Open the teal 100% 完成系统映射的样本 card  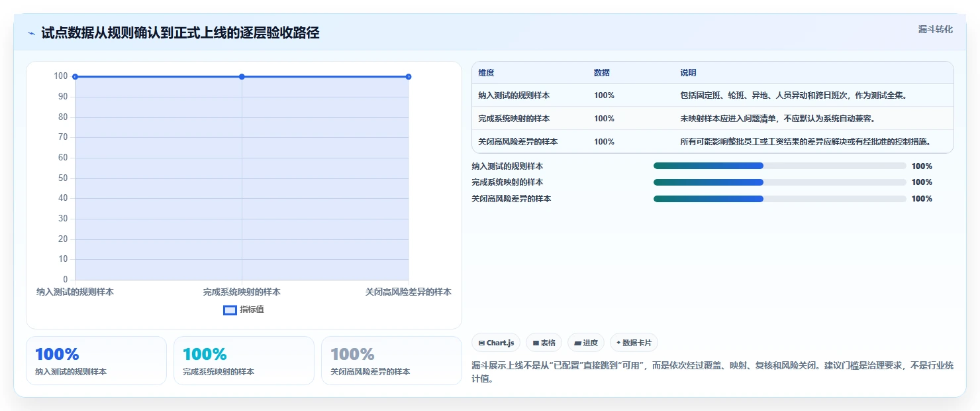click(x=244, y=361)
